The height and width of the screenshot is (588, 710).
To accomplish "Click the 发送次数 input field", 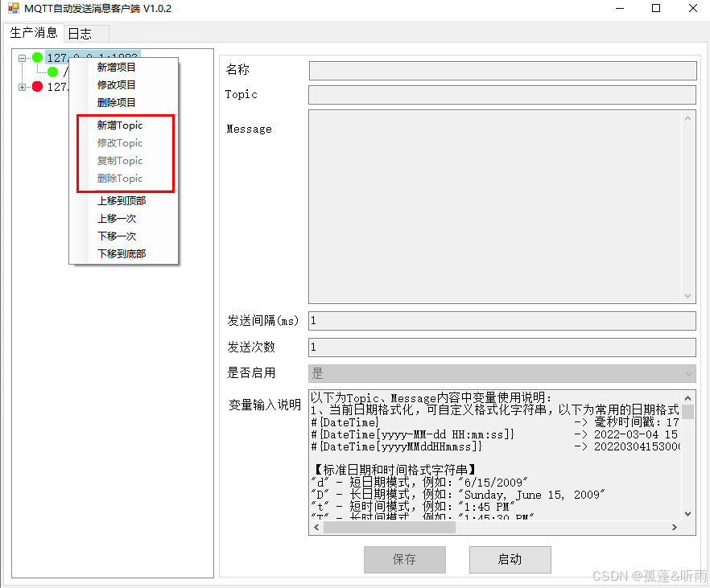I will pyautogui.click(x=502, y=347).
